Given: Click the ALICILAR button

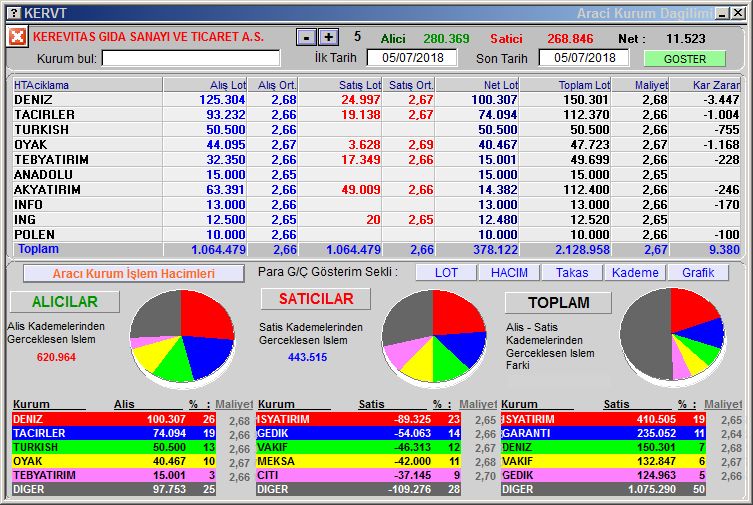Looking at the screenshot, I should 65,301.
